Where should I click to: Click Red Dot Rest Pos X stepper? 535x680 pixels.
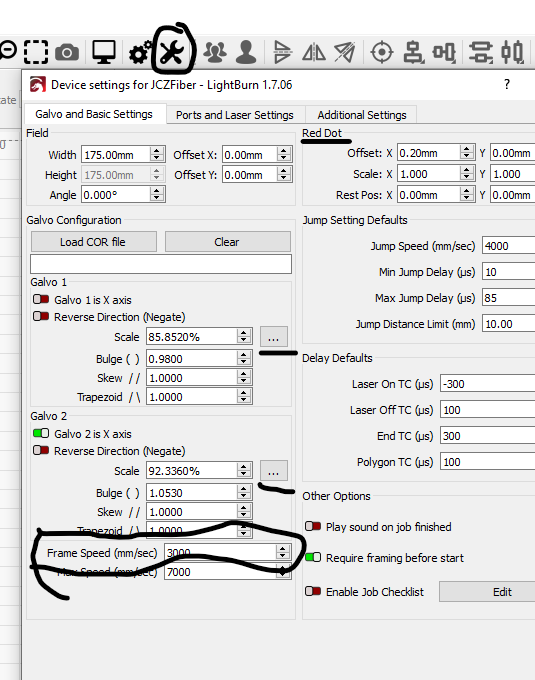click(466, 194)
